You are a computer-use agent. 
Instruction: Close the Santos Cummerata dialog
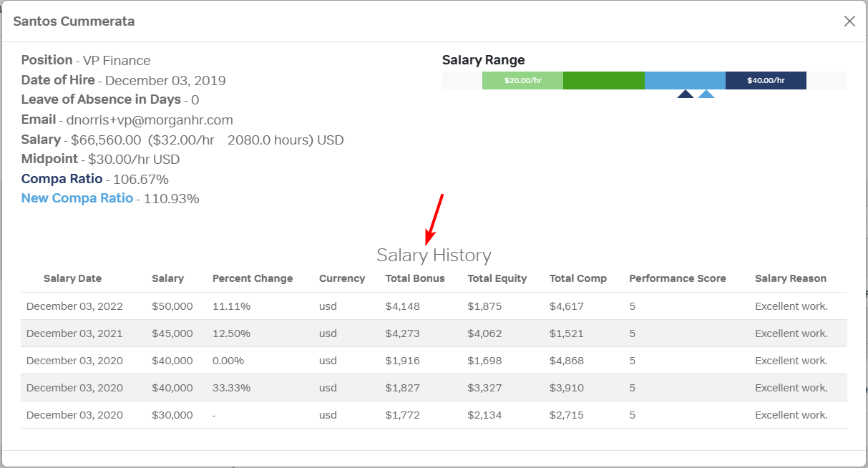[849, 21]
